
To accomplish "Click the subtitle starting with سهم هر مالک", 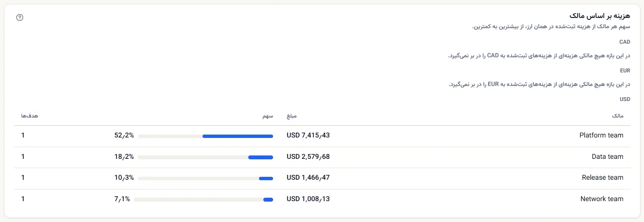I will 551,27.
